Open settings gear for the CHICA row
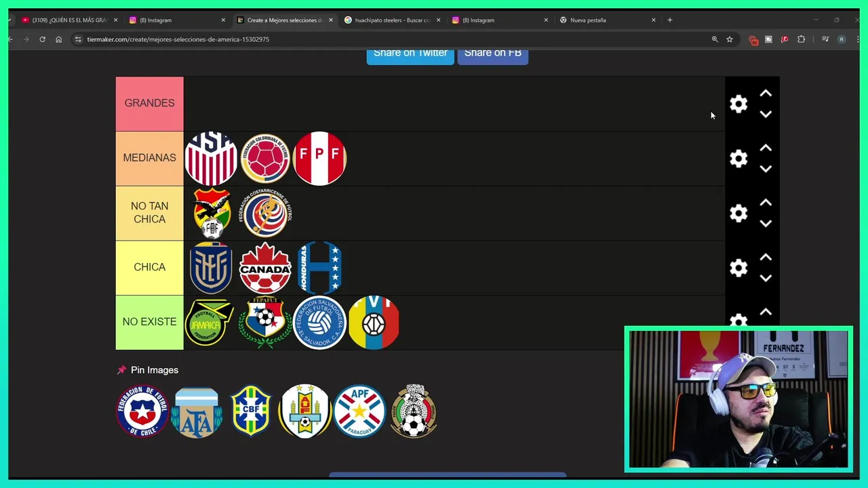This screenshot has height=488, width=868. 738,268
